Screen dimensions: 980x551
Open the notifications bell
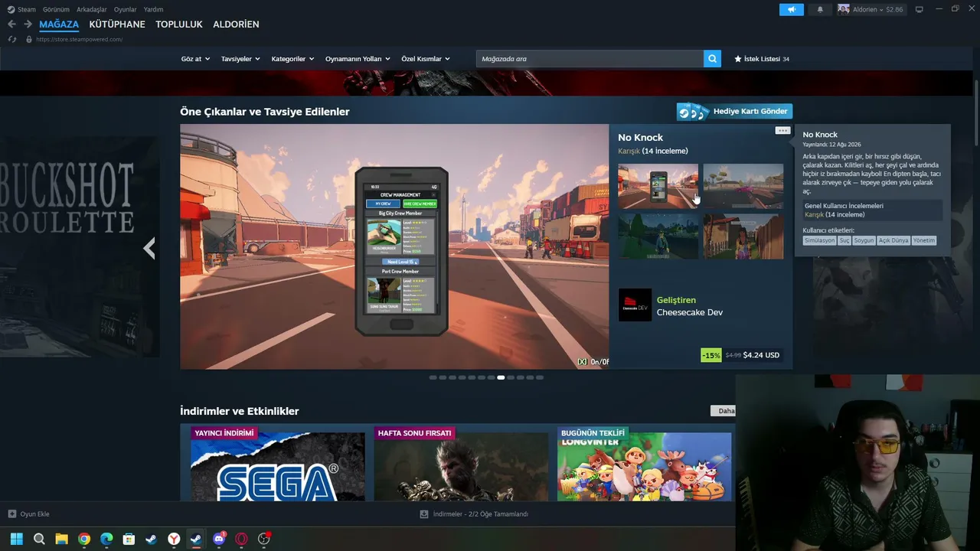point(820,9)
